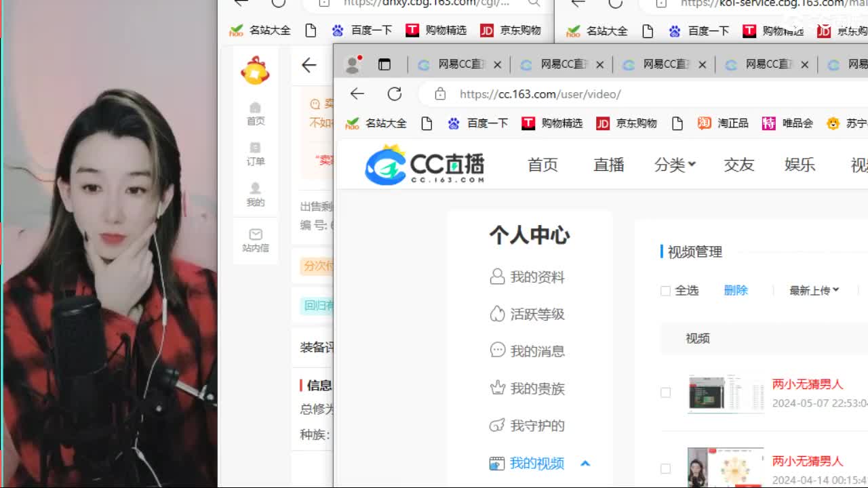Open the tab actions menu icon in the CC window

click(x=384, y=64)
